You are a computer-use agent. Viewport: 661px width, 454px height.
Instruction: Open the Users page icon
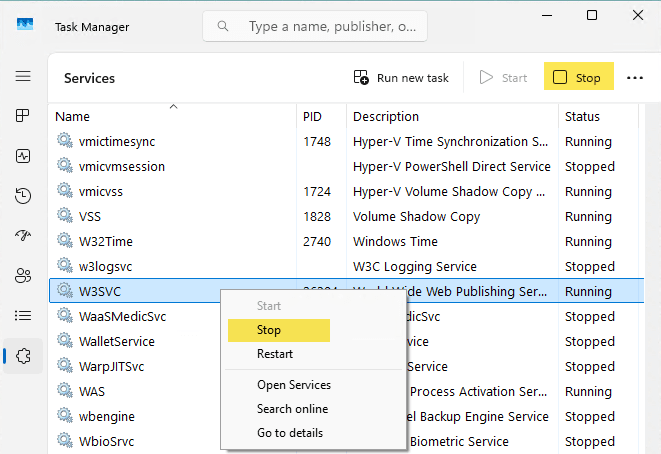pos(23,276)
